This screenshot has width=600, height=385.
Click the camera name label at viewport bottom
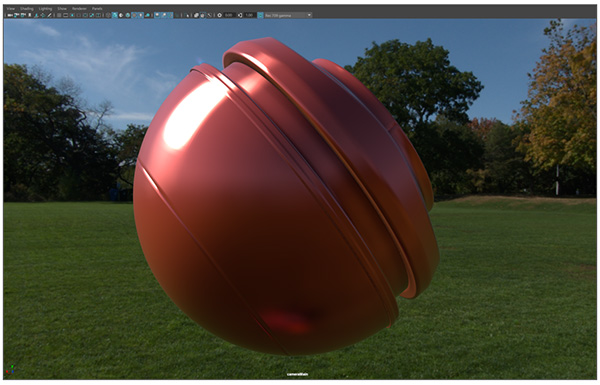297,374
